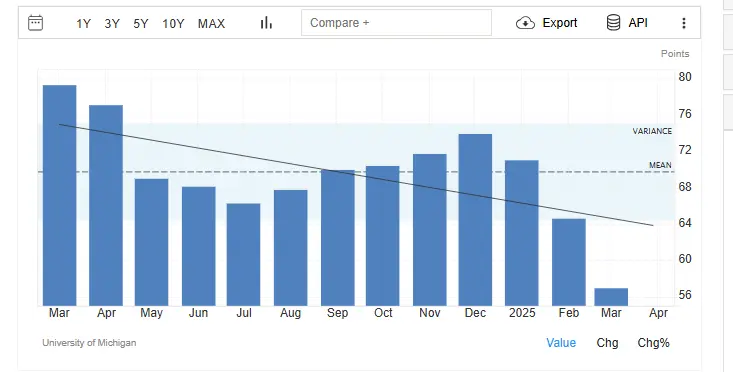Image resolution: width=733 pixels, height=372 pixels.
Task: Click the Sep axis label
Action: [338, 313]
